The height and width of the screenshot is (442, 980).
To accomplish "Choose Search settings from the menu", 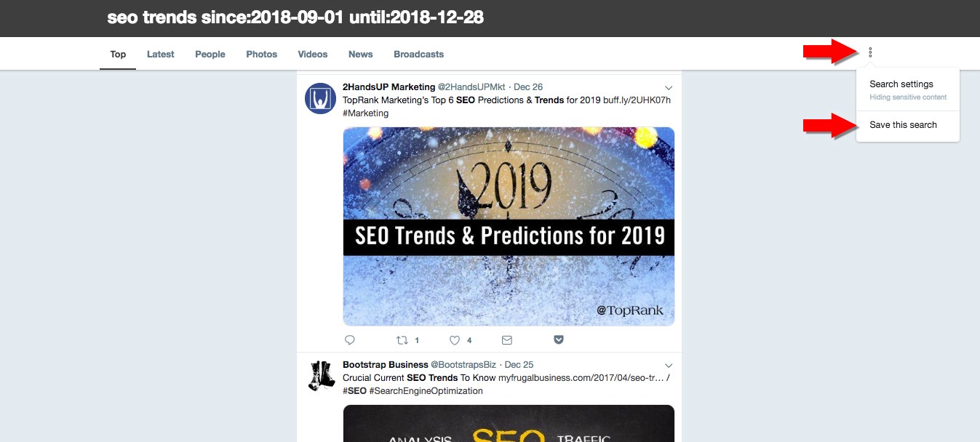I will tap(901, 84).
